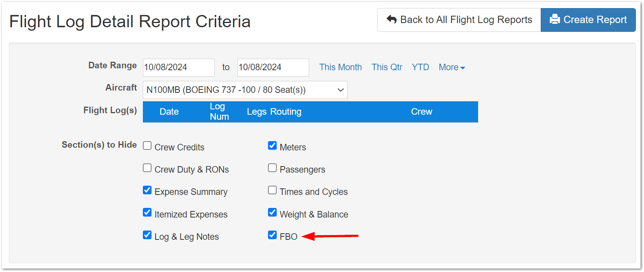Uncheck the Meters checkbox

point(272,146)
